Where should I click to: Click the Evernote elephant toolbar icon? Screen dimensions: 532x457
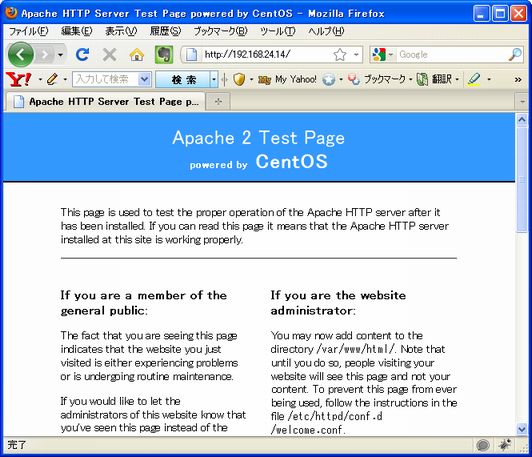pos(164,54)
